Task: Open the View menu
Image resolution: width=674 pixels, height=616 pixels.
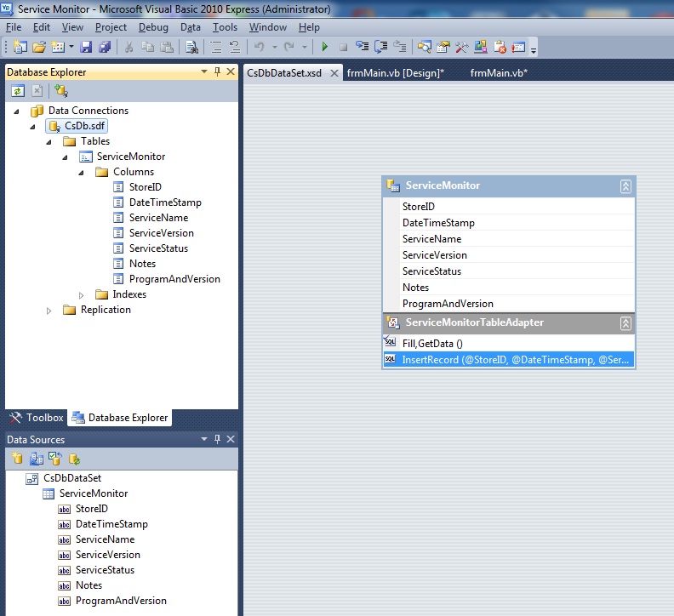Action: click(x=72, y=27)
